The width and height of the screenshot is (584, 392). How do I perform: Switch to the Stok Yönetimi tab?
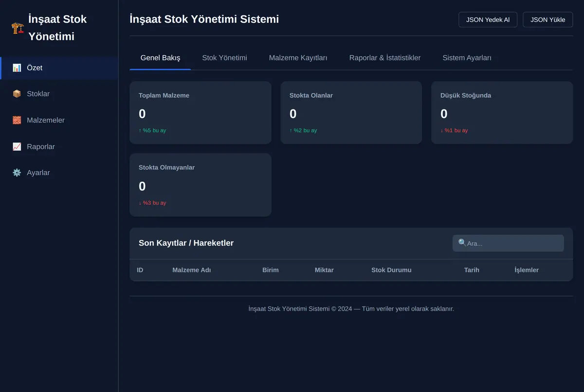pyautogui.click(x=224, y=58)
